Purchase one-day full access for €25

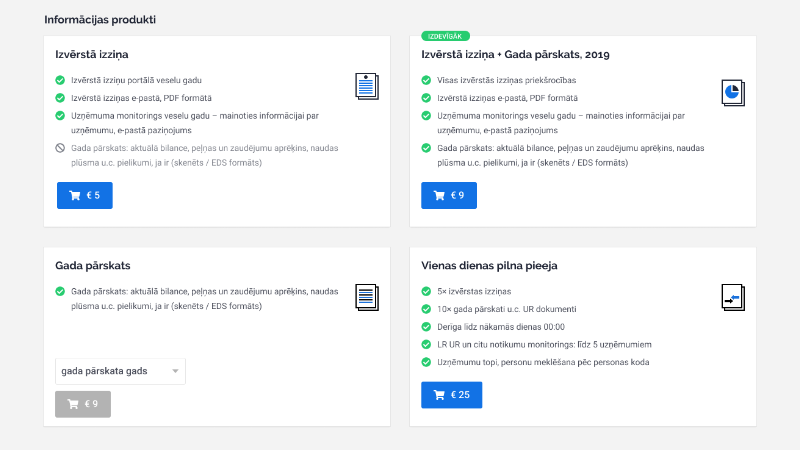[451, 395]
